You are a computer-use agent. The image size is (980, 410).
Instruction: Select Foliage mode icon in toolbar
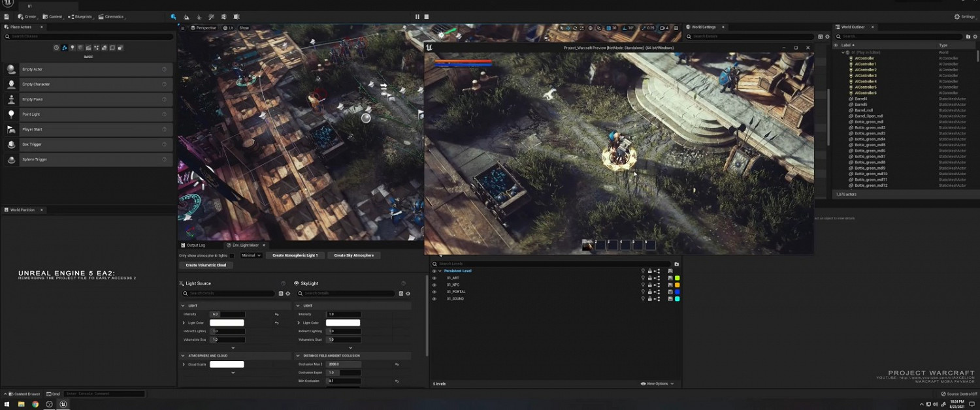click(x=199, y=16)
